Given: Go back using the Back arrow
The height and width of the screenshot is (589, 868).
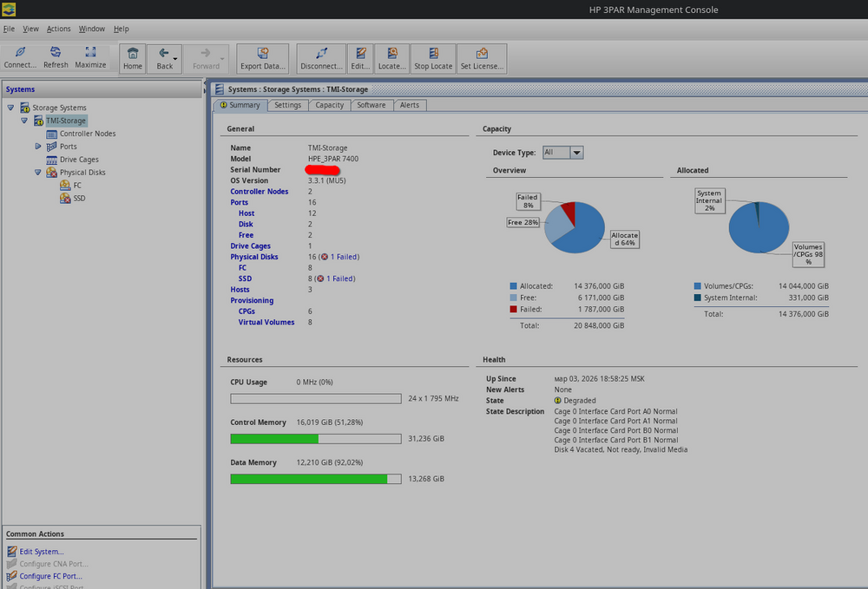Looking at the screenshot, I should click(163, 58).
